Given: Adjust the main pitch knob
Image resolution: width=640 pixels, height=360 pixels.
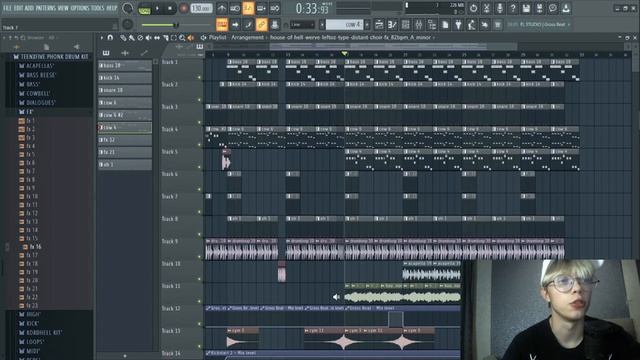Looking at the screenshot, I should coord(127,24).
